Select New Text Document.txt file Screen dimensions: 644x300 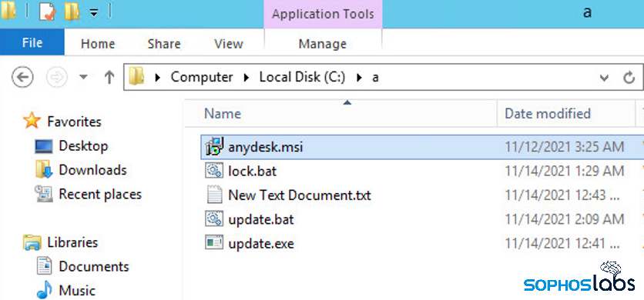[x=300, y=195]
